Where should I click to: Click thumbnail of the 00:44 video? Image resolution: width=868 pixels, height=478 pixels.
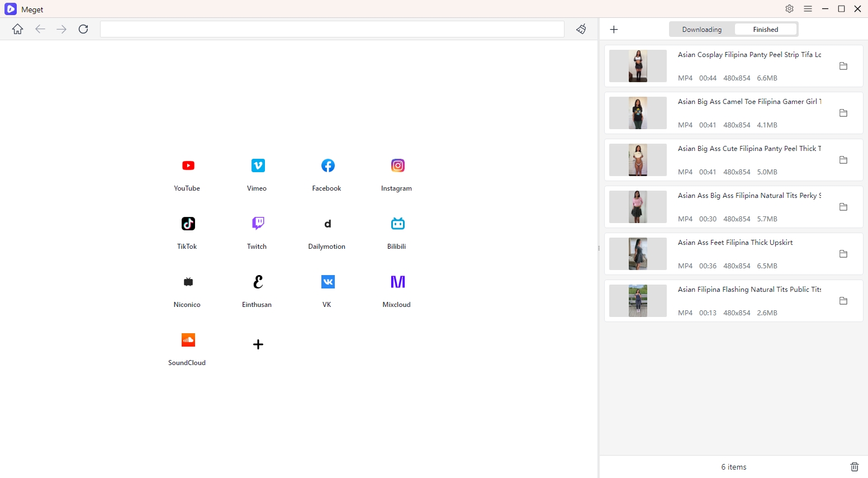click(x=638, y=66)
